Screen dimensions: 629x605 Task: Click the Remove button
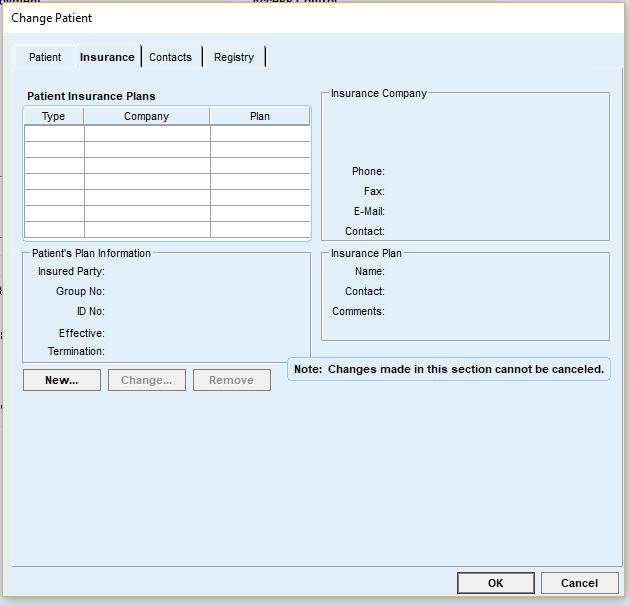(231, 380)
